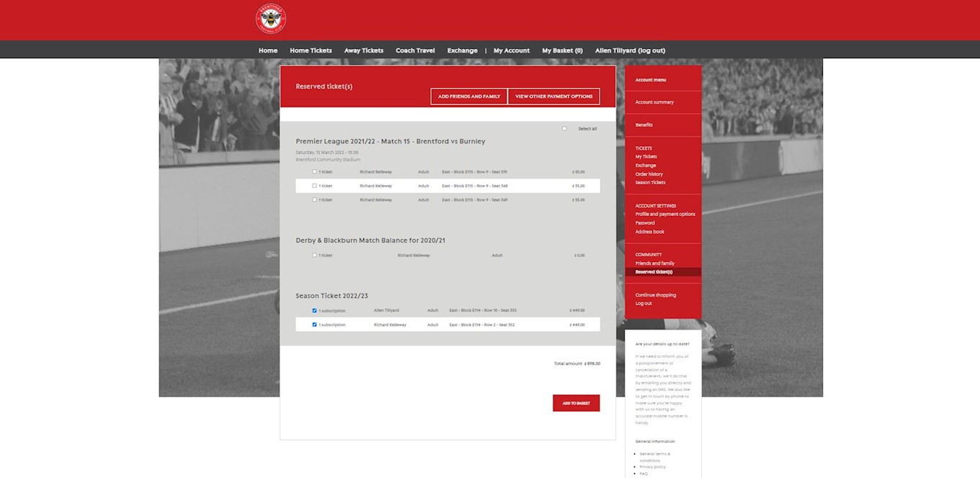Open Season Tickets in the sidebar
980x478 pixels.
[651, 183]
